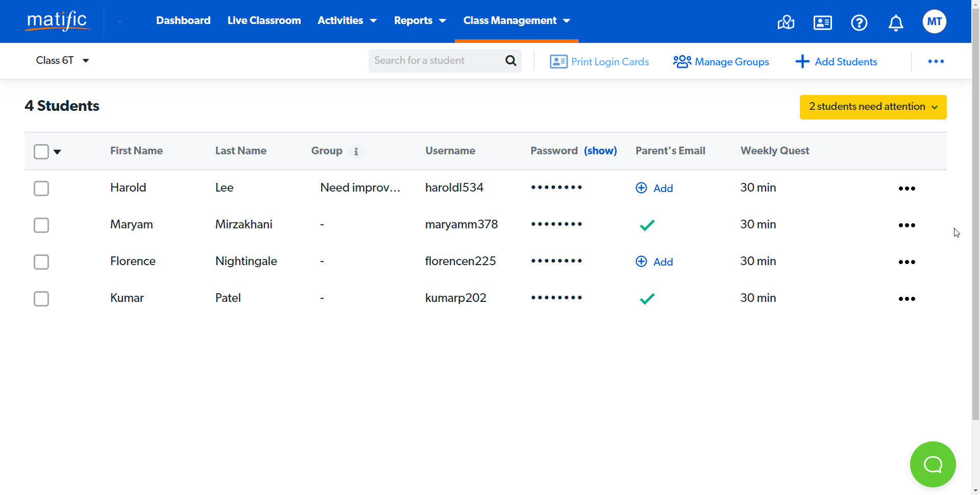
Task: Open more options for Harold Lee
Action: pos(906,188)
